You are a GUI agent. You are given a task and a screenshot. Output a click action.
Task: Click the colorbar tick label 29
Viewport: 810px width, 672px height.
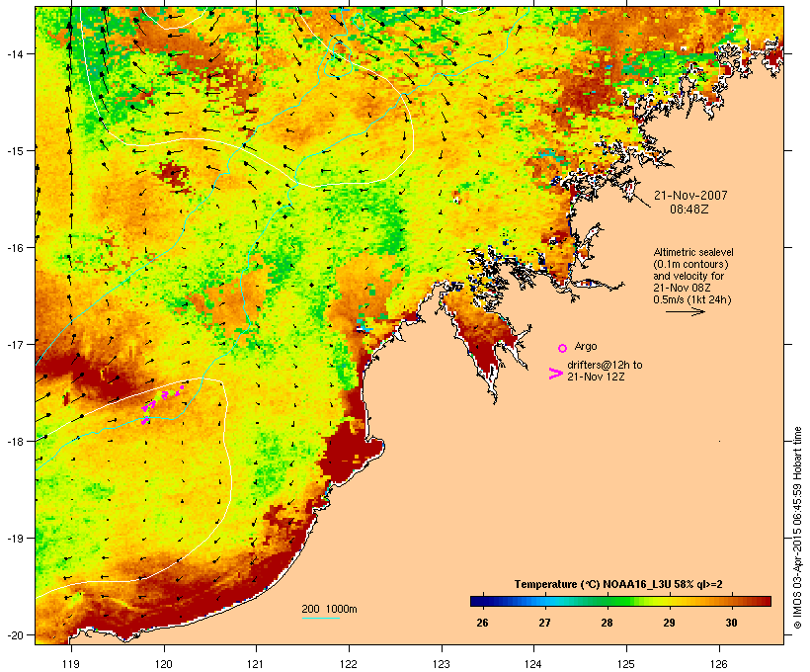coord(669,623)
